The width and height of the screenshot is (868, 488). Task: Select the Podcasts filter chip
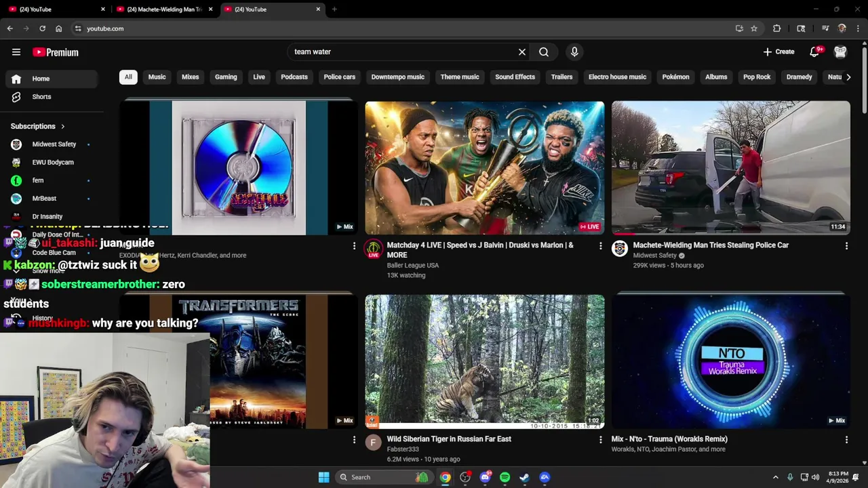pyautogui.click(x=294, y=77)
